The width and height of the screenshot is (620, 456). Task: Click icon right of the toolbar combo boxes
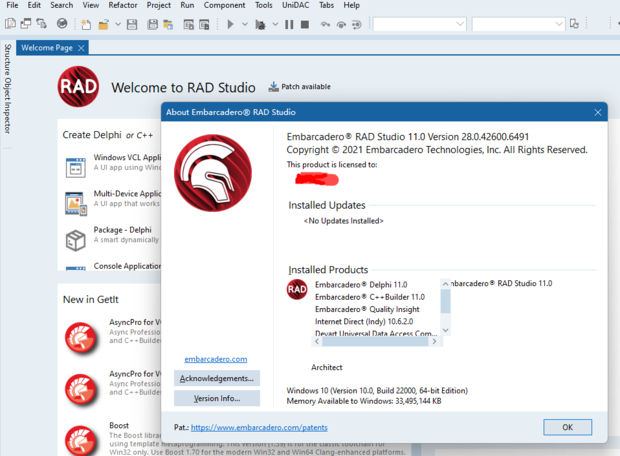tap(575, 24)
